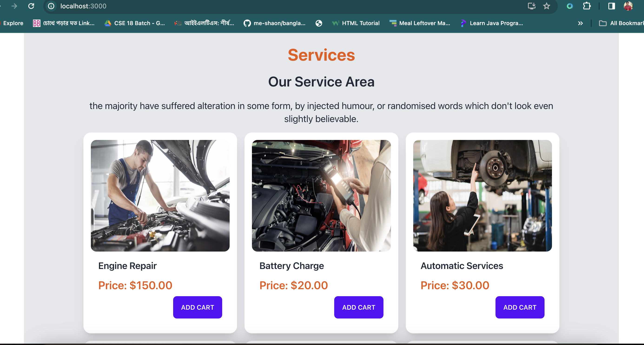This screenshot has width=644, height=345.
Task: Reload the localhost:3000 page
Action: [31, 6]
